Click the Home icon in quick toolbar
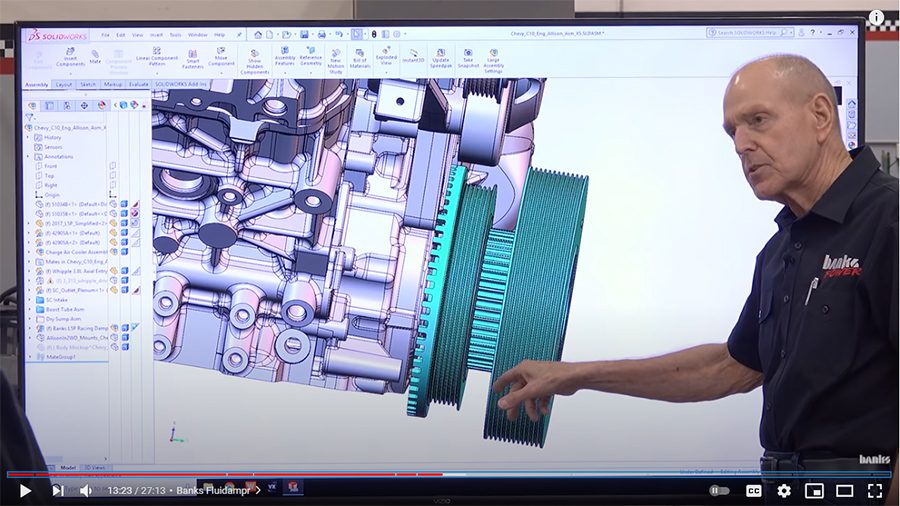This screenshot has height=506, width=900. pyautogui.click(x=258, y=34)
